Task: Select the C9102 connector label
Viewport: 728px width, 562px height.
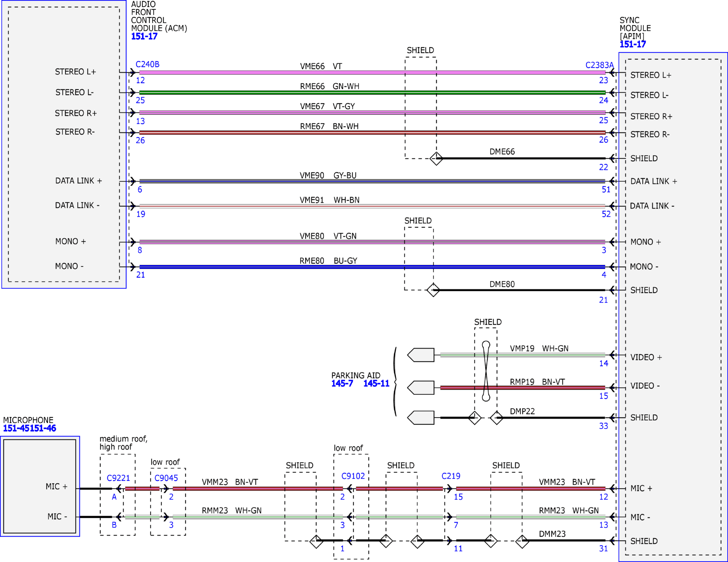Action: [x=353, y=476]
